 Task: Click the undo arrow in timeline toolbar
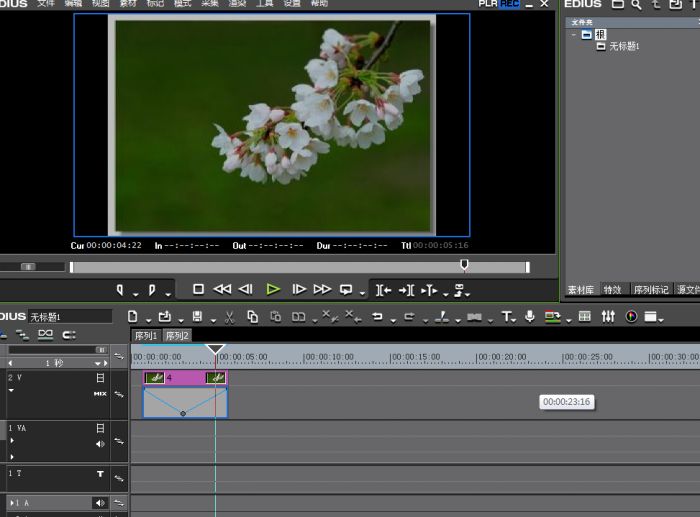coord(378,317)
